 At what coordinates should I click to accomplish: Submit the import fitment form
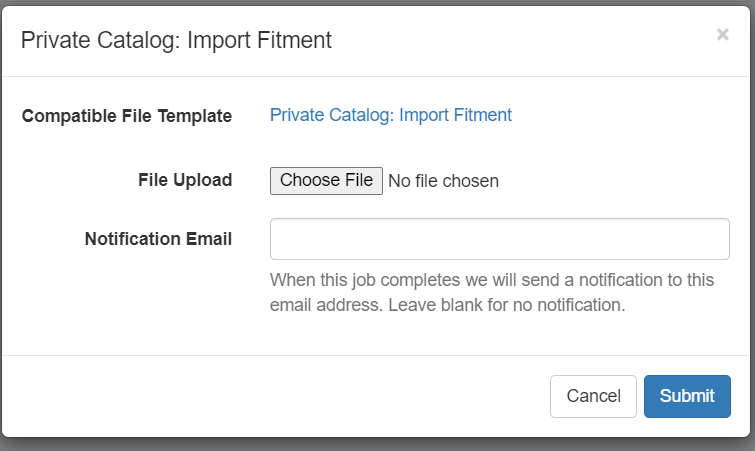(687, 396)
